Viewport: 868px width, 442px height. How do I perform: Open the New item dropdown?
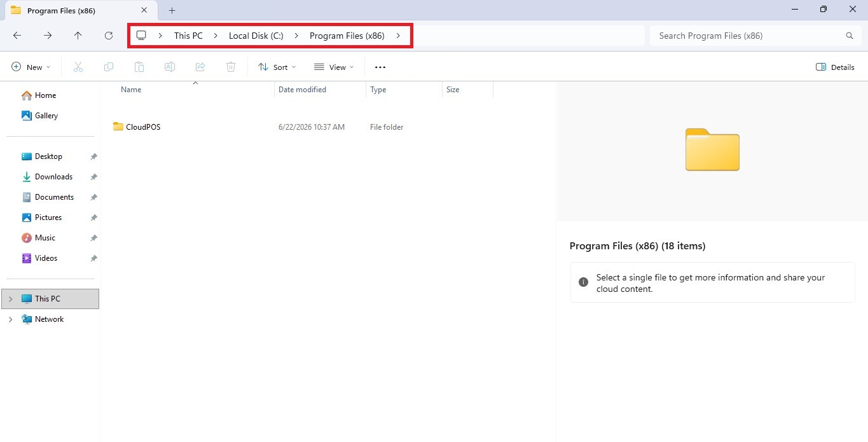(31, 67)
